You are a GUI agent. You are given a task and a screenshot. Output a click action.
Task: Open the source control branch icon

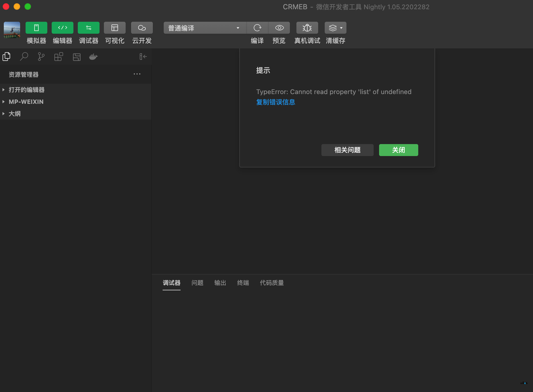41,57
